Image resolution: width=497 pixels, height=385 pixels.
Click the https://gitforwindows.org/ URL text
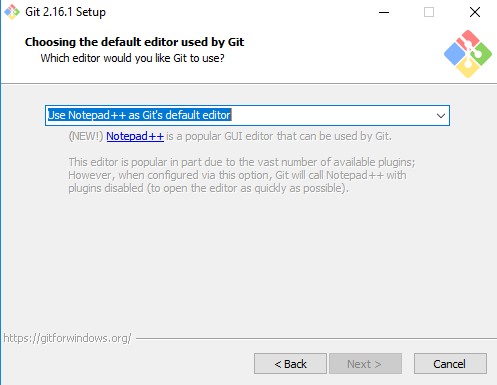click(x=67, y=338)
